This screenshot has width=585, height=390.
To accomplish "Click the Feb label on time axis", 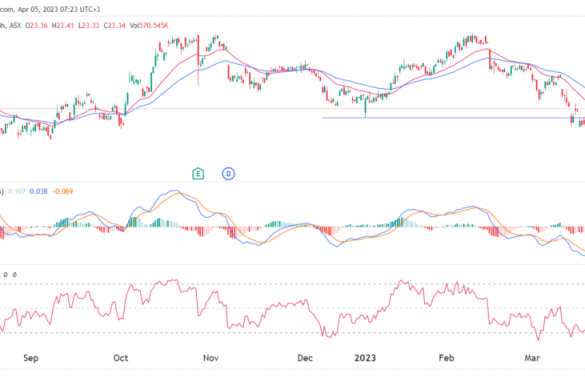I will (446, 358).
